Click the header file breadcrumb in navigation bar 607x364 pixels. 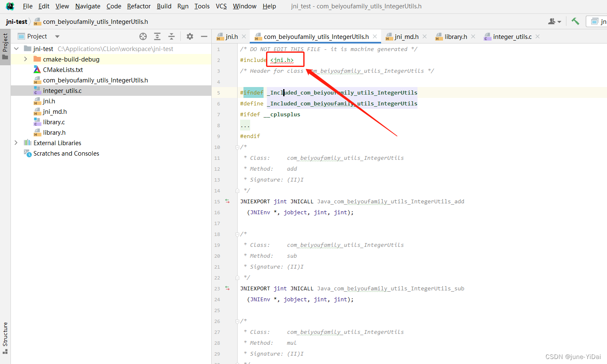point(91,22)
